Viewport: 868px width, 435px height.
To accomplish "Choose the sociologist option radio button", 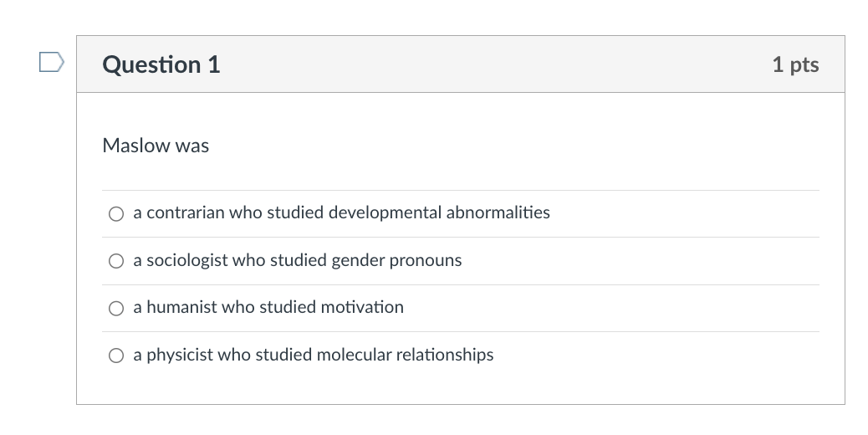I will tap(115, 261).
